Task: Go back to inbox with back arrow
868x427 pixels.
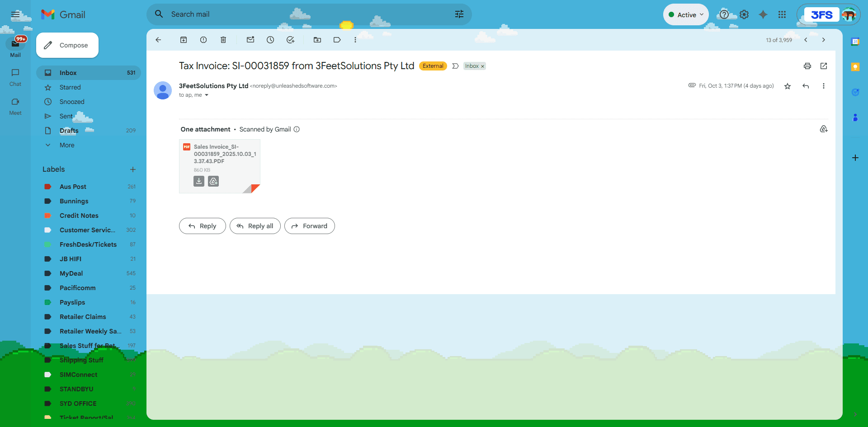Action: (158, 40)
